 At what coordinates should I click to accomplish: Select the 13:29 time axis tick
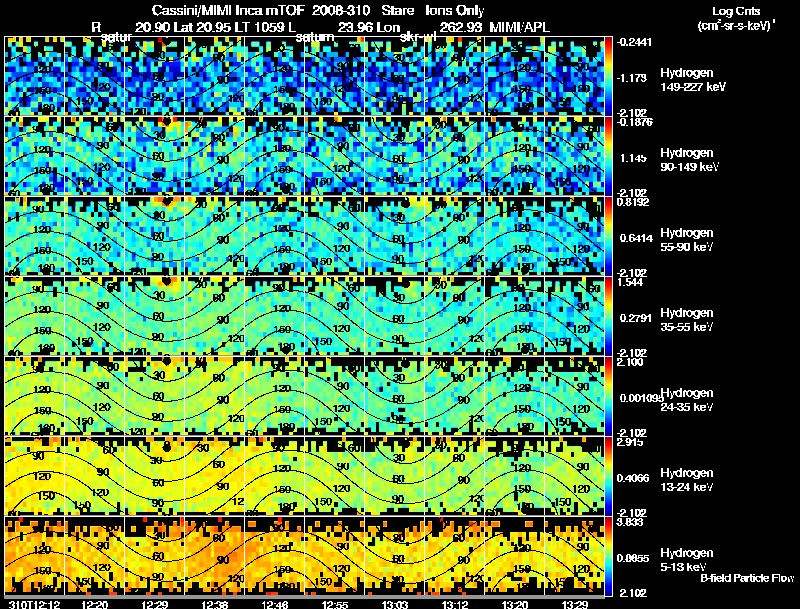(x=575, y=604)
